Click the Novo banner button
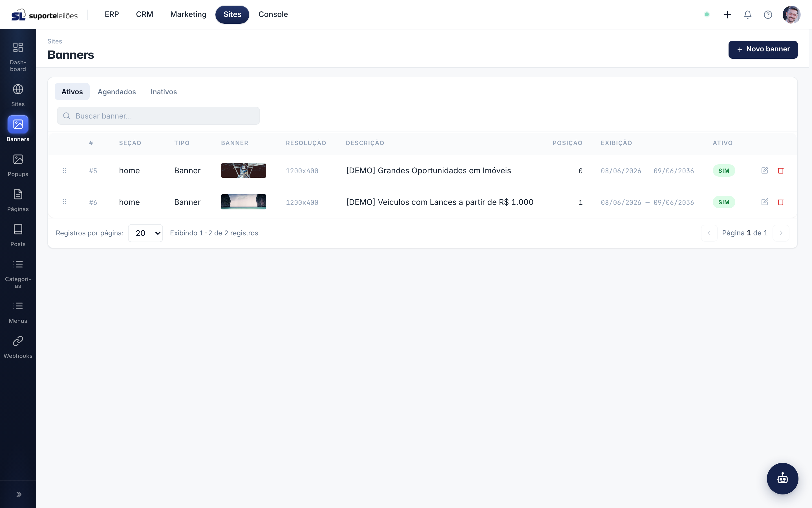 (763, 49)
